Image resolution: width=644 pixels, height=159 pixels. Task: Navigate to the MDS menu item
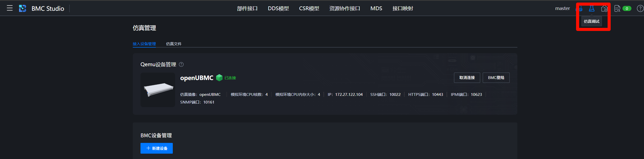click(376, 8)
